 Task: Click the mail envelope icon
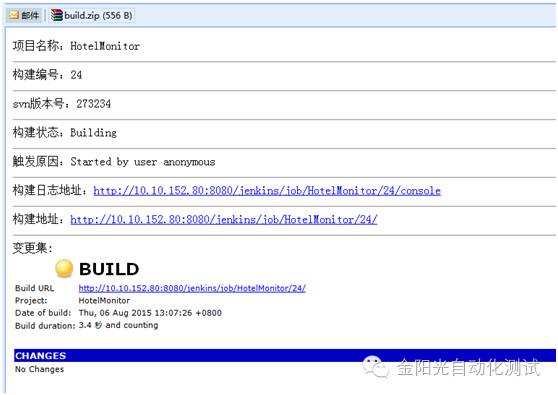[14, 15]
